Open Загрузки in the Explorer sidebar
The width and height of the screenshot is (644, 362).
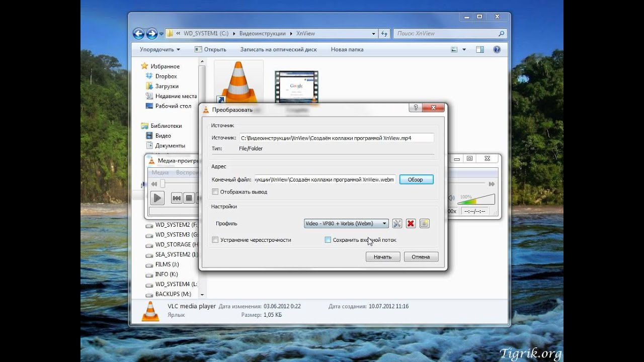coord(167,86)
